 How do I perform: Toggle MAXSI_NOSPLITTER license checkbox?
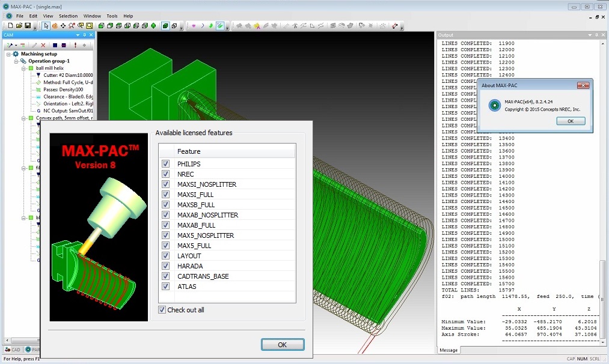[x=165, y=184]
